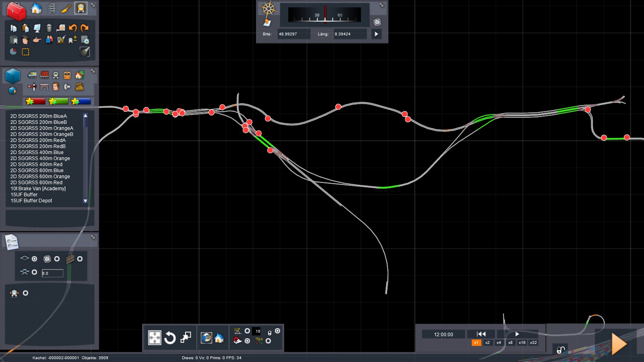
Task: Click the flashlight icon
Action: point(85,51)
